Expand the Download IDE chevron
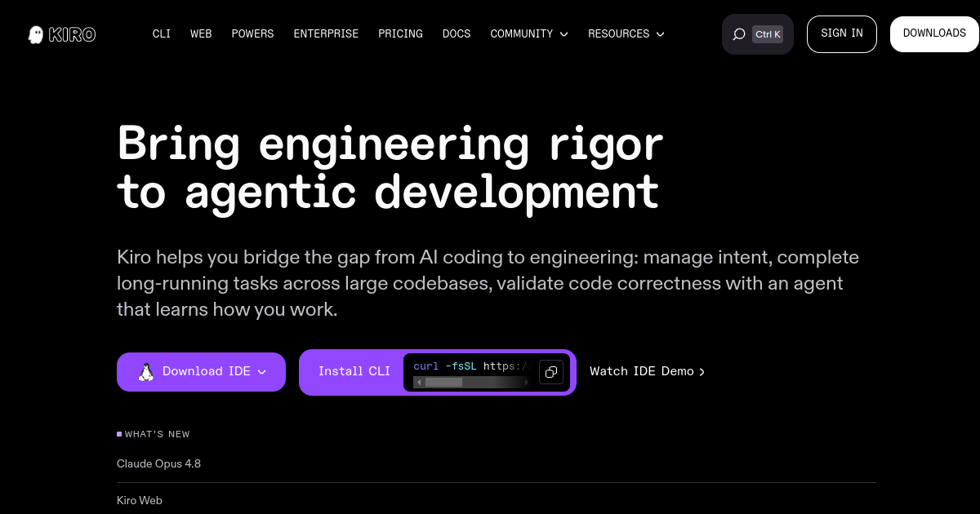 click(x=262, y=372)
